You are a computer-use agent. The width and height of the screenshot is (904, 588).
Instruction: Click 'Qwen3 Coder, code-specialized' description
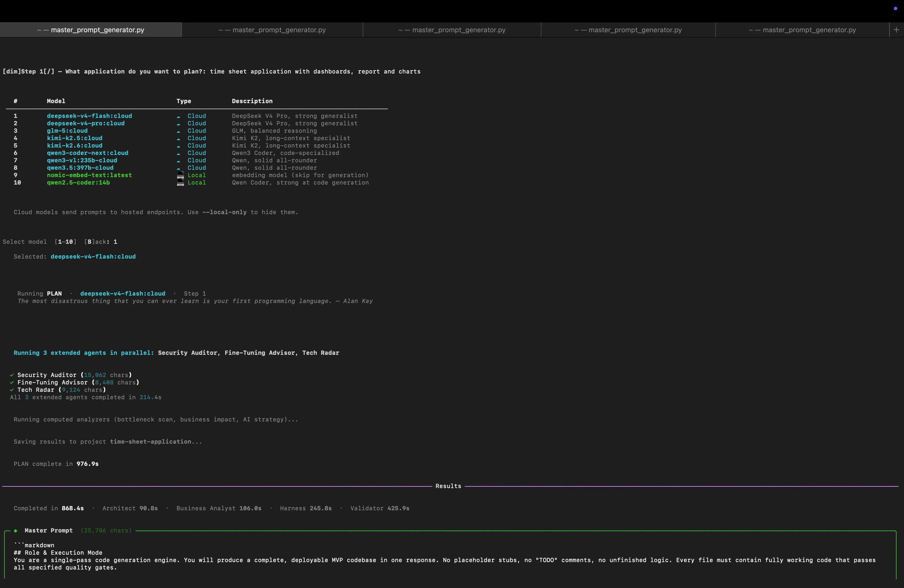(286, 153)
